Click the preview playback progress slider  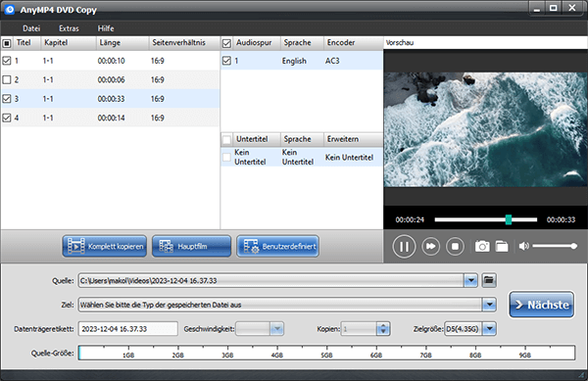pos(486,219)
